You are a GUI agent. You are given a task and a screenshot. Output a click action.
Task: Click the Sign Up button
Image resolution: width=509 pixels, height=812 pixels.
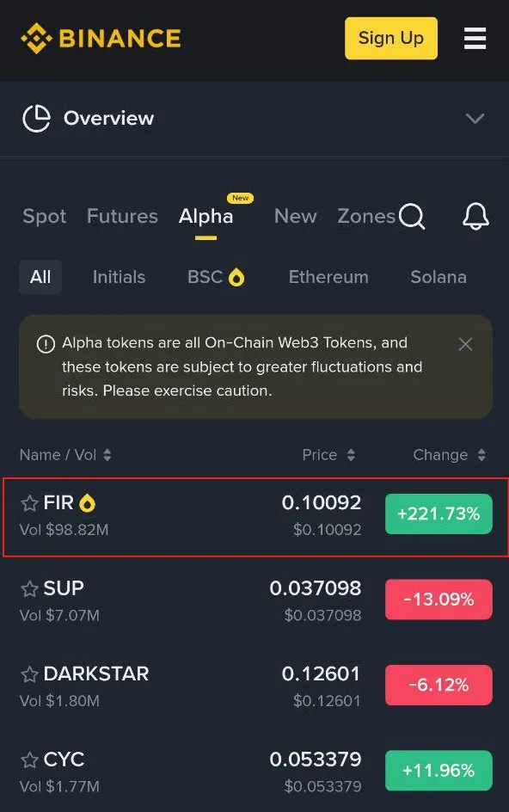[391, 39]
